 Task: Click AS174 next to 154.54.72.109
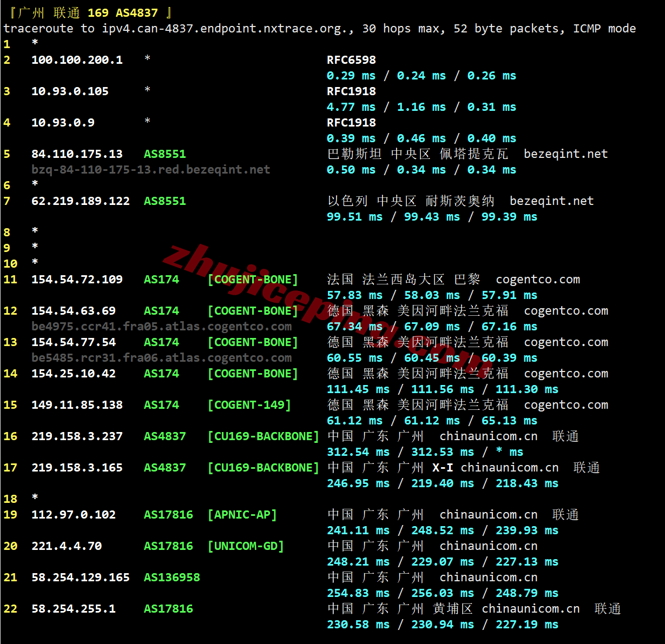coord(161,280)
